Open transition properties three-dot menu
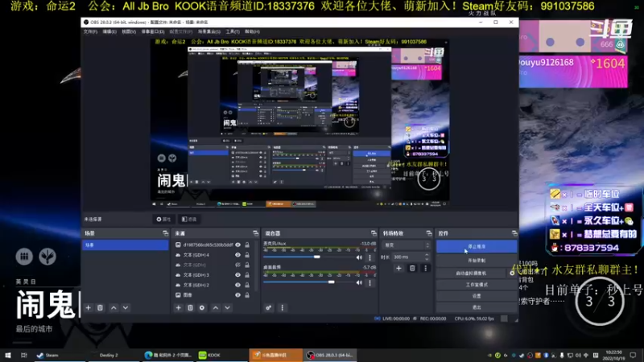The image size is (644, 362). (426, 269)
